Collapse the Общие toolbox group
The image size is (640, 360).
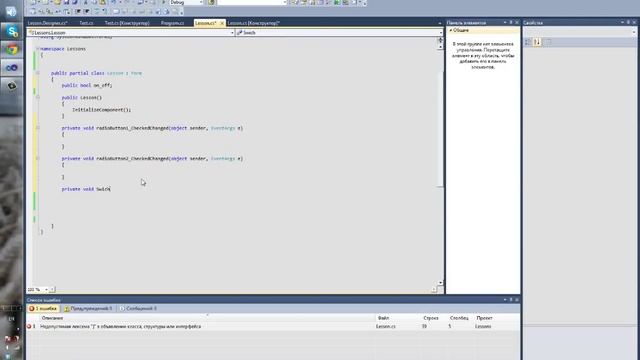tap(451, 31)
